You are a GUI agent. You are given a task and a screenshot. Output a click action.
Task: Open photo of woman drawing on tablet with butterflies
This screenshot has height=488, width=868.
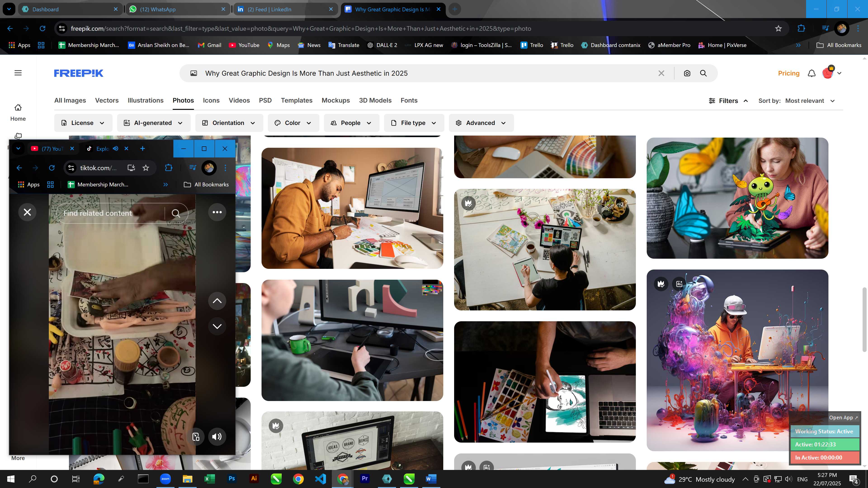(x=737, y=198)
